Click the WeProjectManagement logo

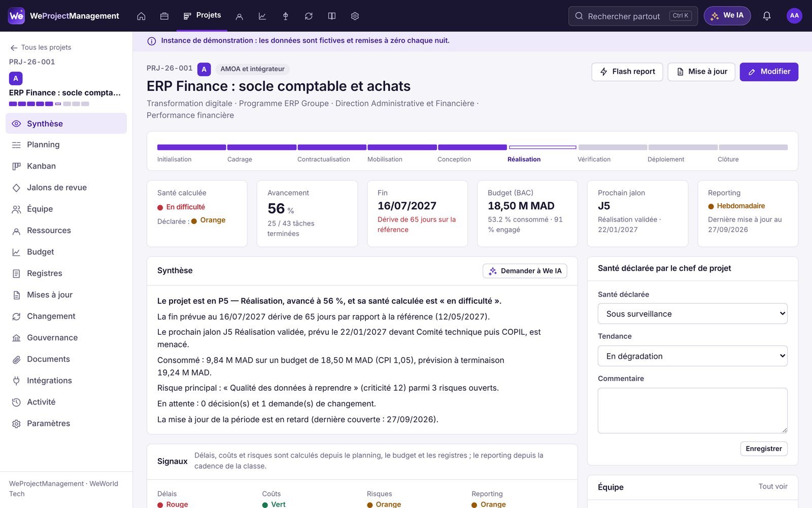pos(64,16)
